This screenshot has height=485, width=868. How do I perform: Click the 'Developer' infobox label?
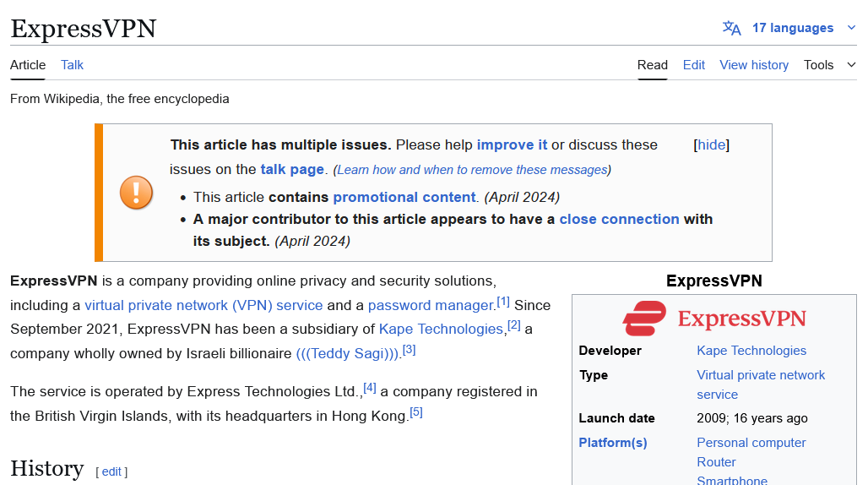click(610, 351)
